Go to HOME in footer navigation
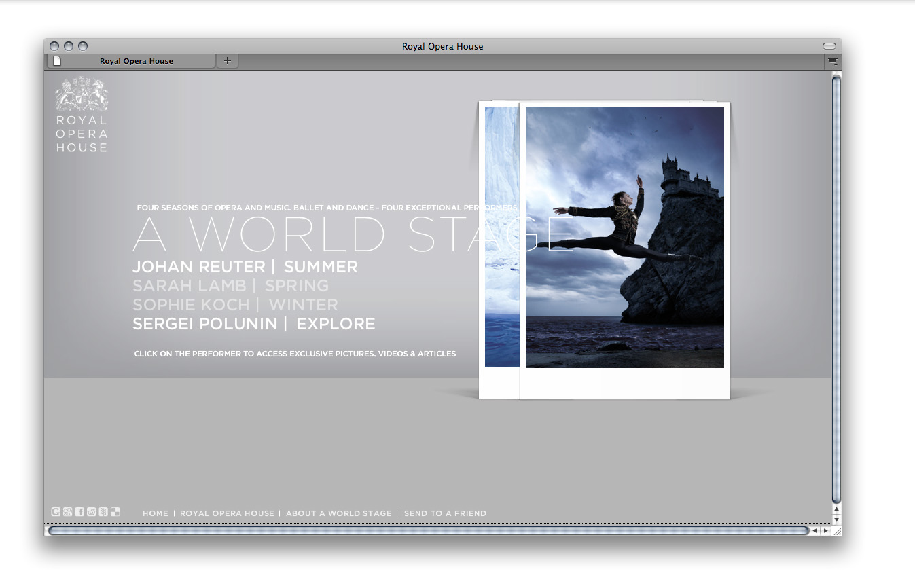The width and height of the screenshot is (915, 588). point(156,513)
